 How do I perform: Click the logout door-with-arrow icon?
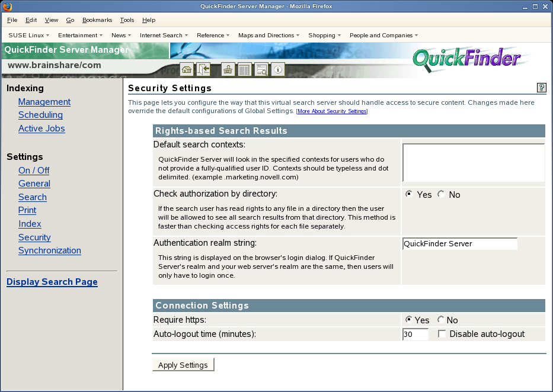point(203,69)
